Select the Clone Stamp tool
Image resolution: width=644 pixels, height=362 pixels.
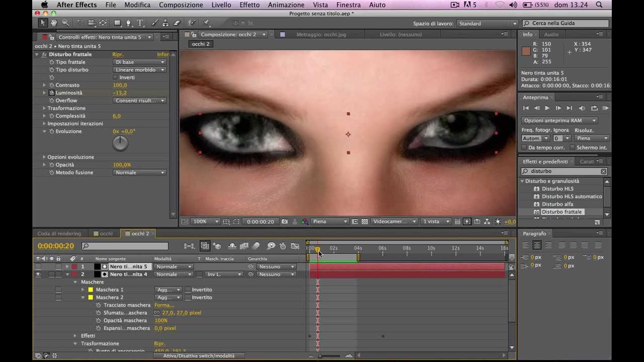pos(165,23)
